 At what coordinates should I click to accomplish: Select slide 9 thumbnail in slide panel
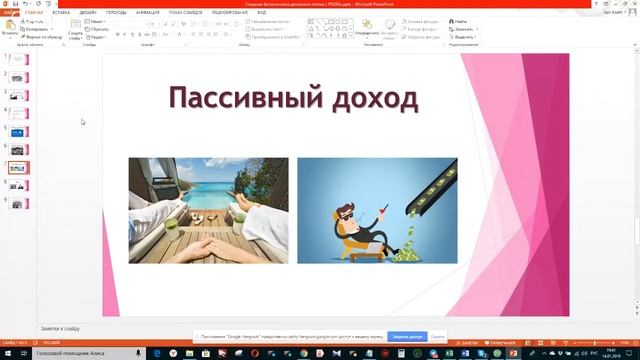(18, 203)
